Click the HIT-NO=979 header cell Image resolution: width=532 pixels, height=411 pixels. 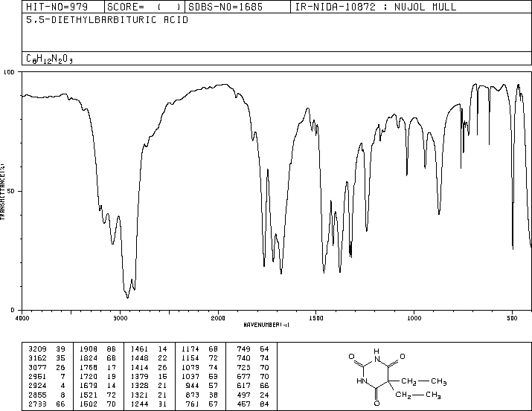(63, 7)
